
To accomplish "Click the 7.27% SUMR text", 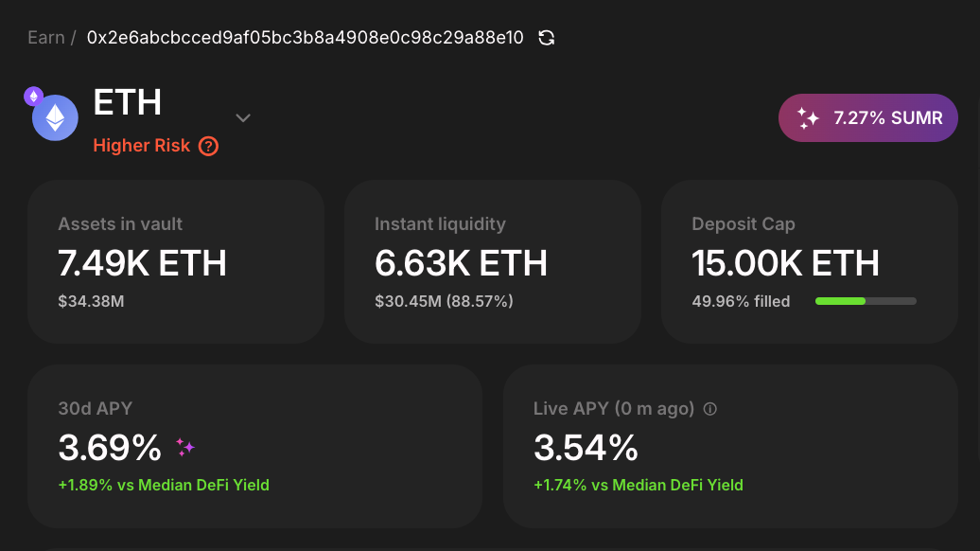I will [887, 118].
